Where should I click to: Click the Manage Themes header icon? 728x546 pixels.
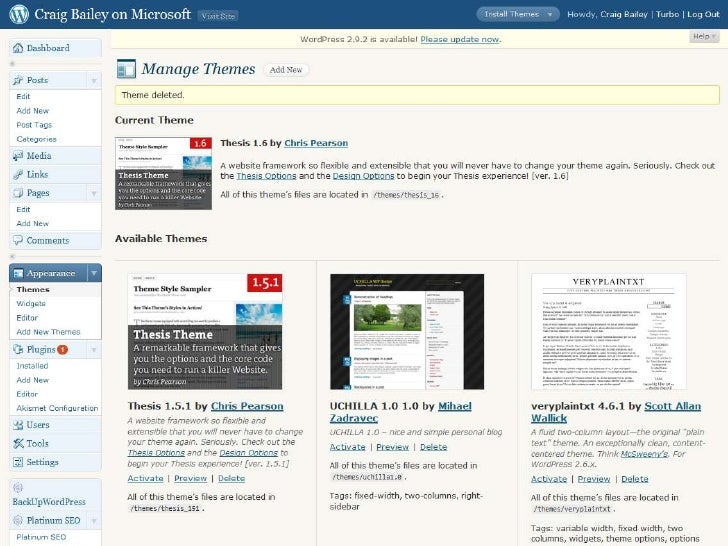point(126,69)
